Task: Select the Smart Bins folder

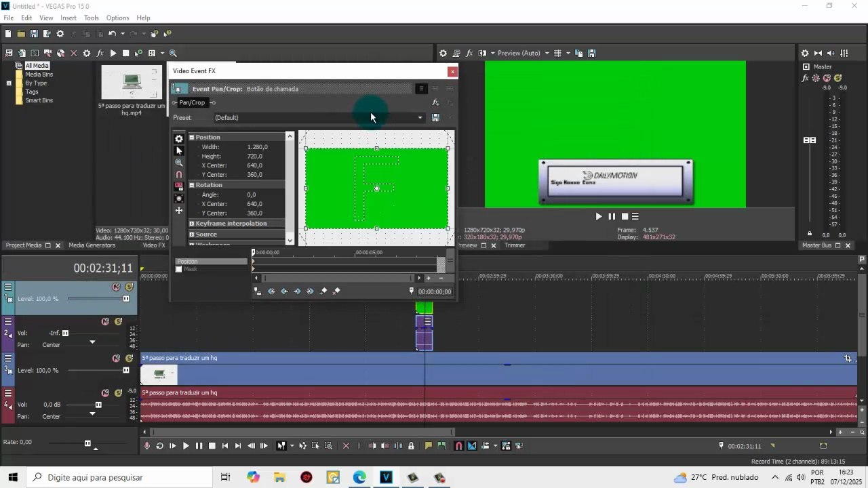Action: (x=39, y=101)
